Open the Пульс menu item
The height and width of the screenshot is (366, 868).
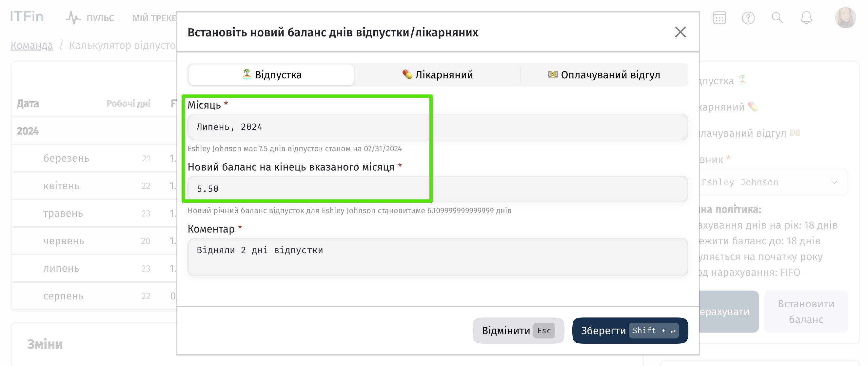[x=100, y=18]
